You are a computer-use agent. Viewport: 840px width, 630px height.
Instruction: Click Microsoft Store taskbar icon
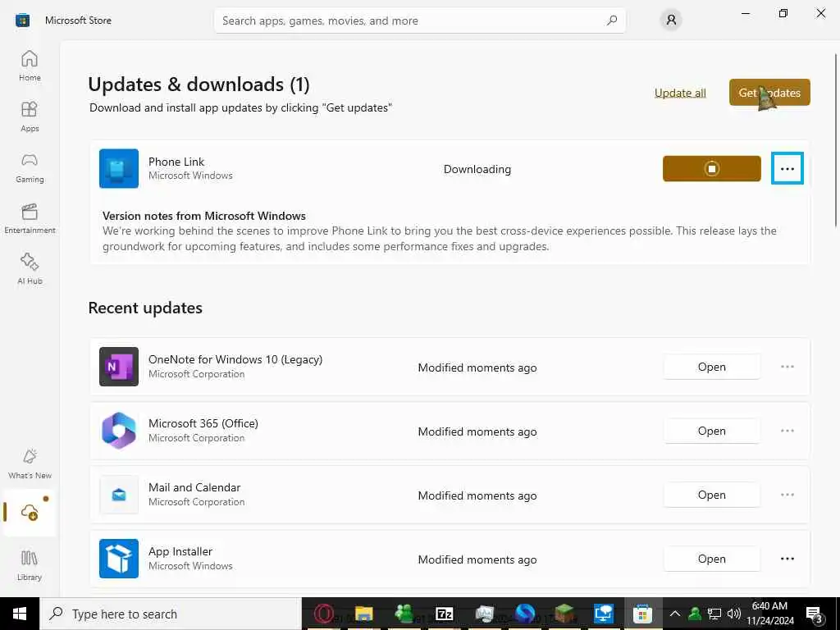[x=642, y=614]
